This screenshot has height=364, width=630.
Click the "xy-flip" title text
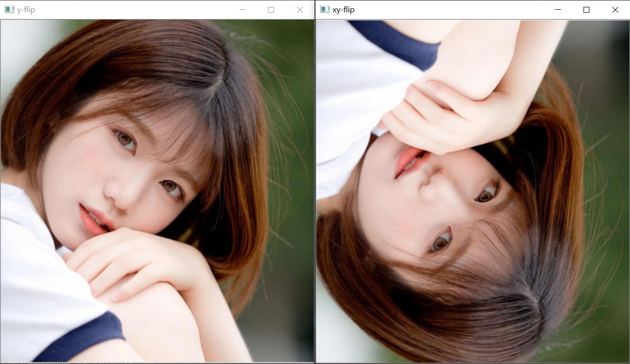[343, 10]
